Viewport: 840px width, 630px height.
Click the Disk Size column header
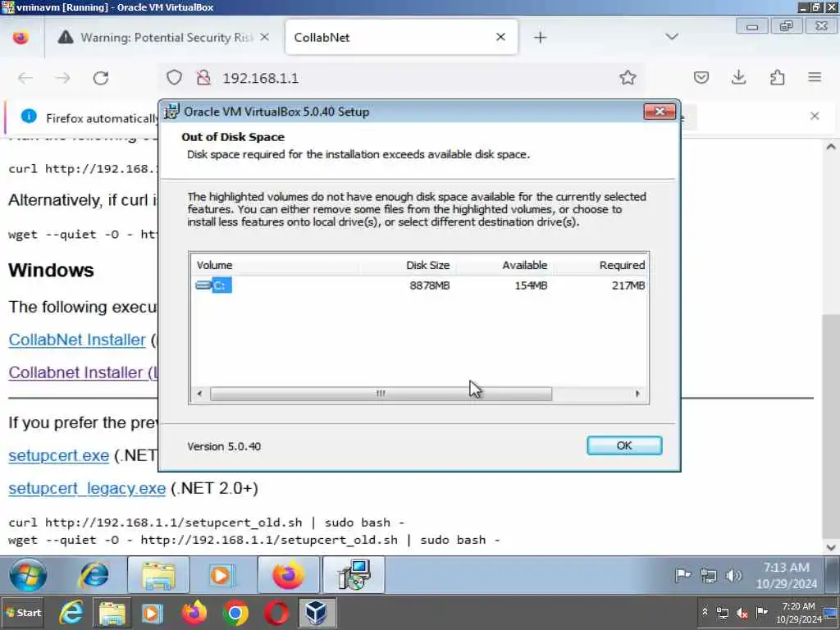coord(427,265)
